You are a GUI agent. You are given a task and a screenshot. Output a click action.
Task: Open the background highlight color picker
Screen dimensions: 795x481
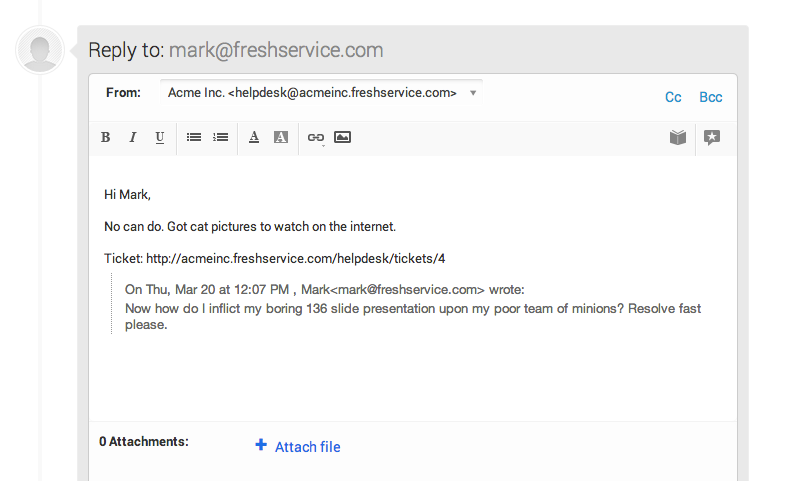coord(281,138)
